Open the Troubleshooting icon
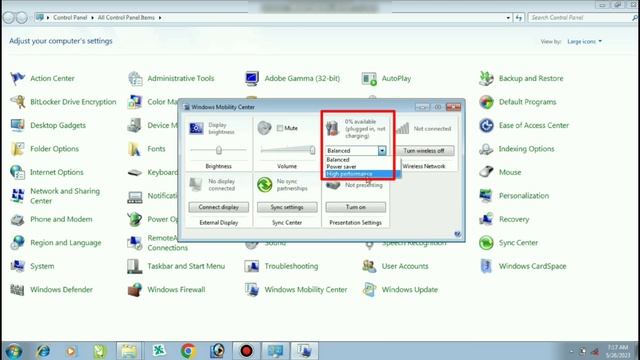 coord(252,266)
